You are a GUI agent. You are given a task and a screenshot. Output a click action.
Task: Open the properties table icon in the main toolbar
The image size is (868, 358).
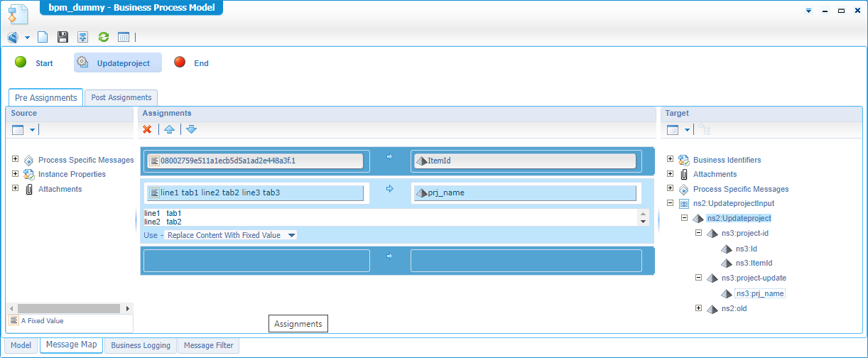124,37
